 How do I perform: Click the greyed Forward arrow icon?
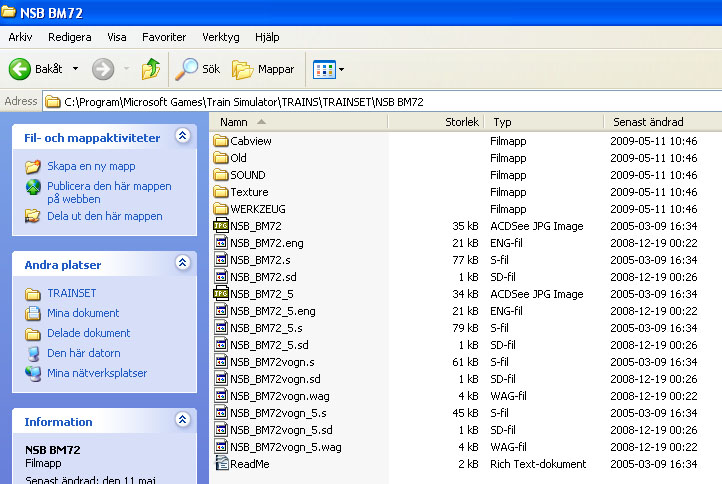pos(103,69)
